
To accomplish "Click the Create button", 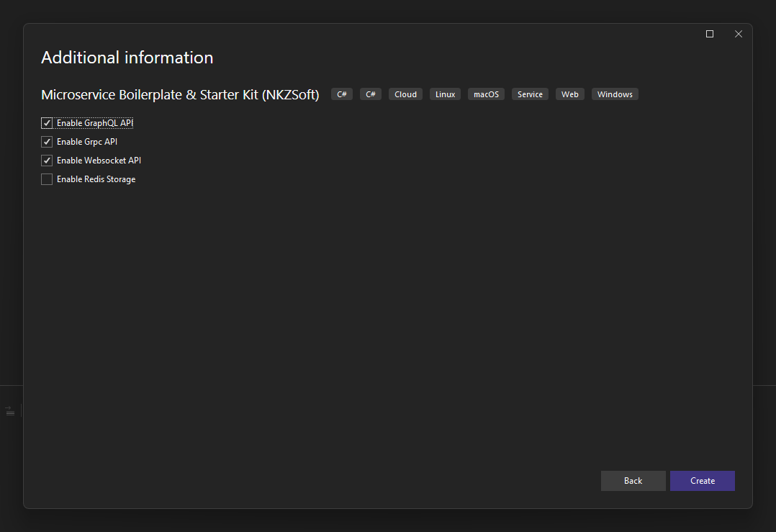I will click(703, 481).
